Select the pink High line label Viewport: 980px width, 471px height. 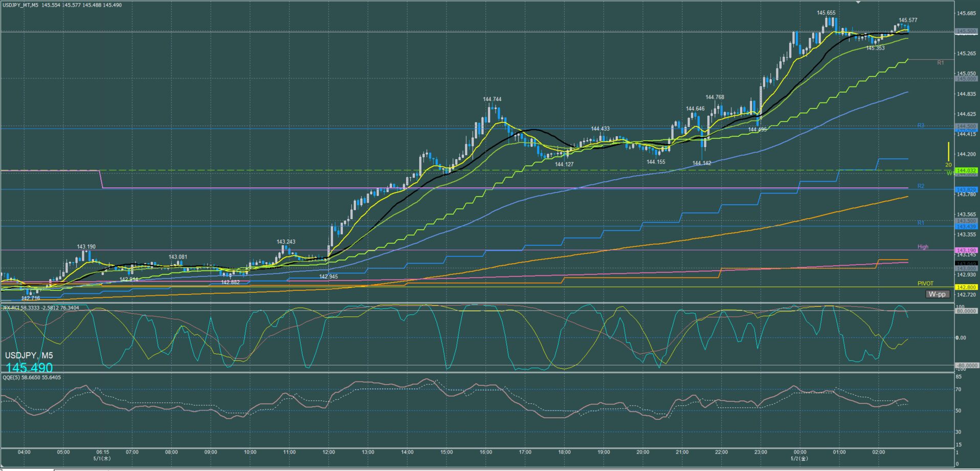pyautogui.click(x=923, y=247)
